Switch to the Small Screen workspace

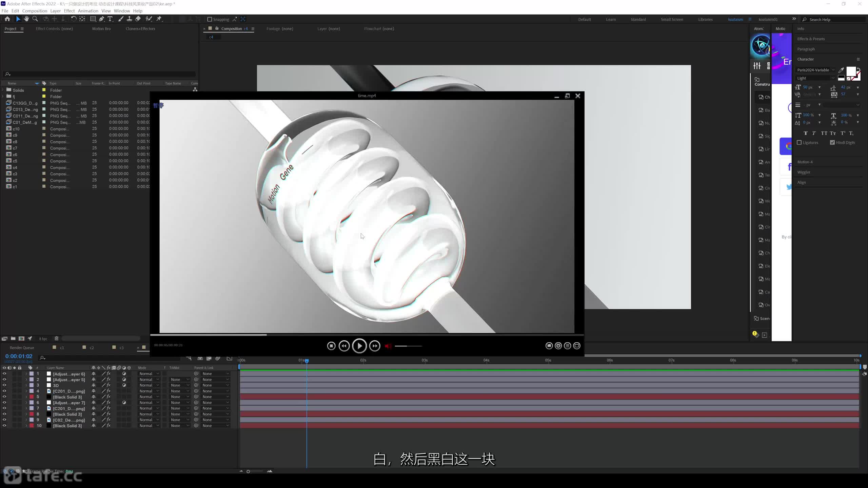pos(672,19)
